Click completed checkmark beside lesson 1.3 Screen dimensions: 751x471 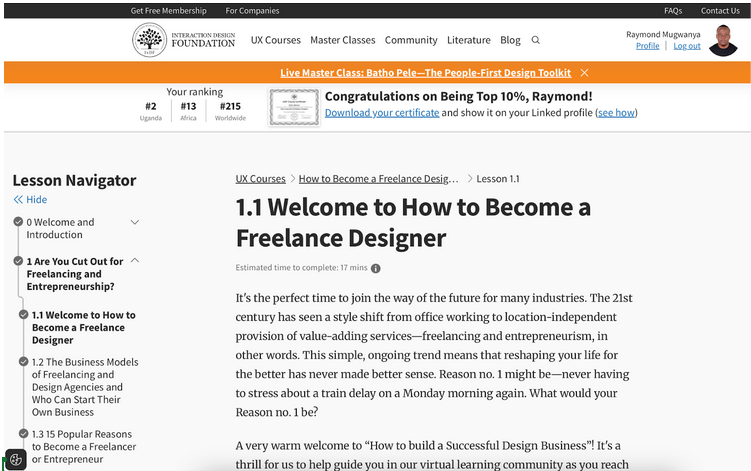(x=23, y=434)
